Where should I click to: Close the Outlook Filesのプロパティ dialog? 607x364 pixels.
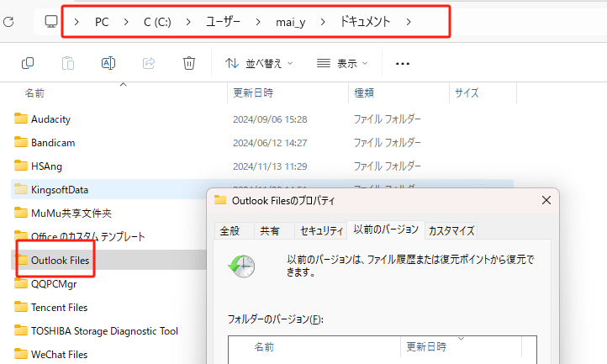[546, 200]
